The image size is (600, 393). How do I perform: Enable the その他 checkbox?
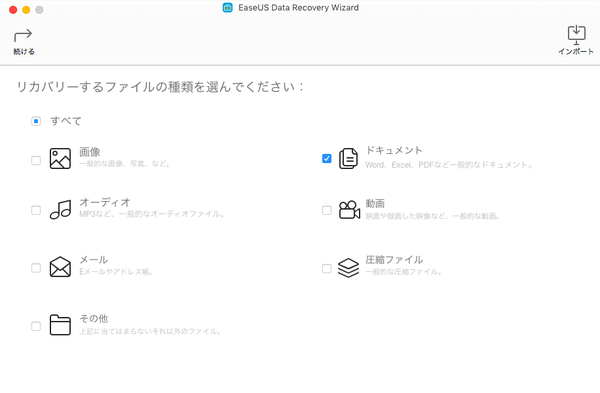(x=36, y=326)
